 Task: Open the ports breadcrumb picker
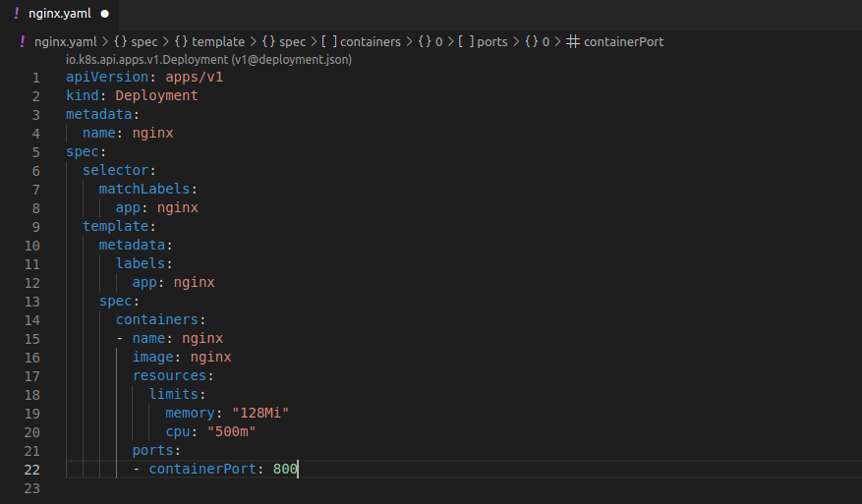pos(492,42)
